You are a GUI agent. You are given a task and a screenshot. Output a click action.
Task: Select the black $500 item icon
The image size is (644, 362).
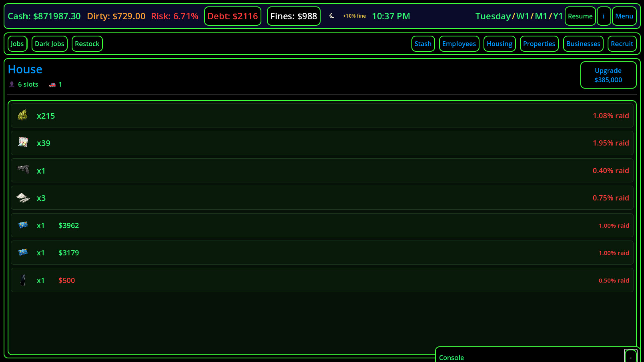click(23, 280)
